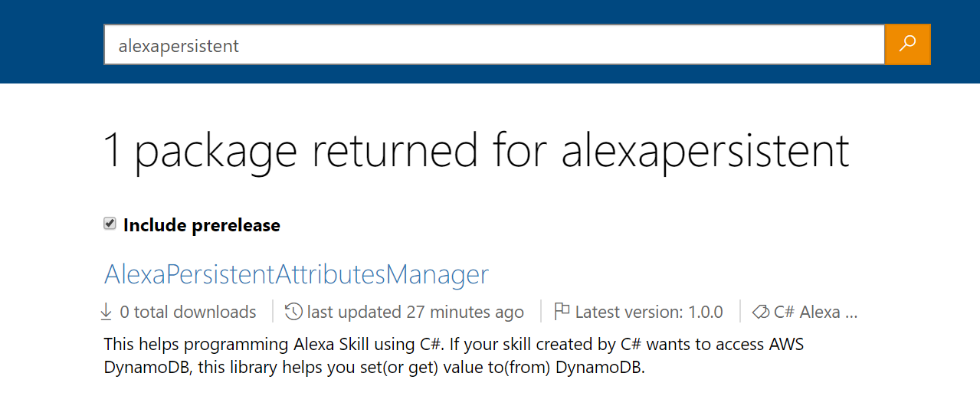
Task: Open the C# tag link
Action: tap(784, 312)
